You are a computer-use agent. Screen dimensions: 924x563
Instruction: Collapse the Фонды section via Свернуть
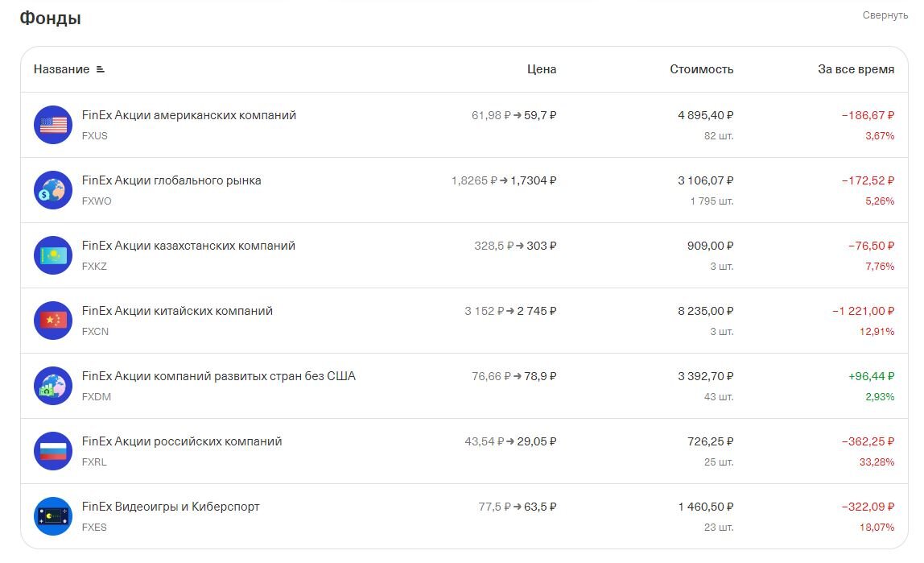885,15
